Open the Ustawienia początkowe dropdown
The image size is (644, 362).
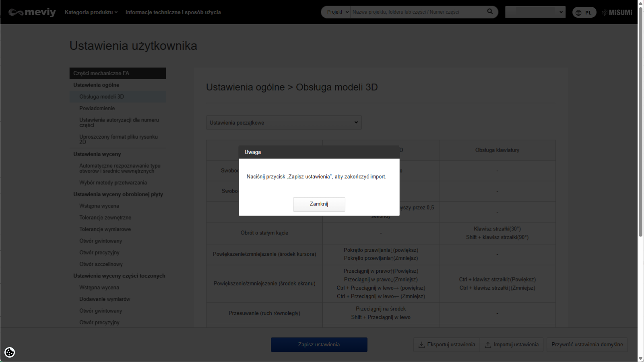click(x=284, y=123)
